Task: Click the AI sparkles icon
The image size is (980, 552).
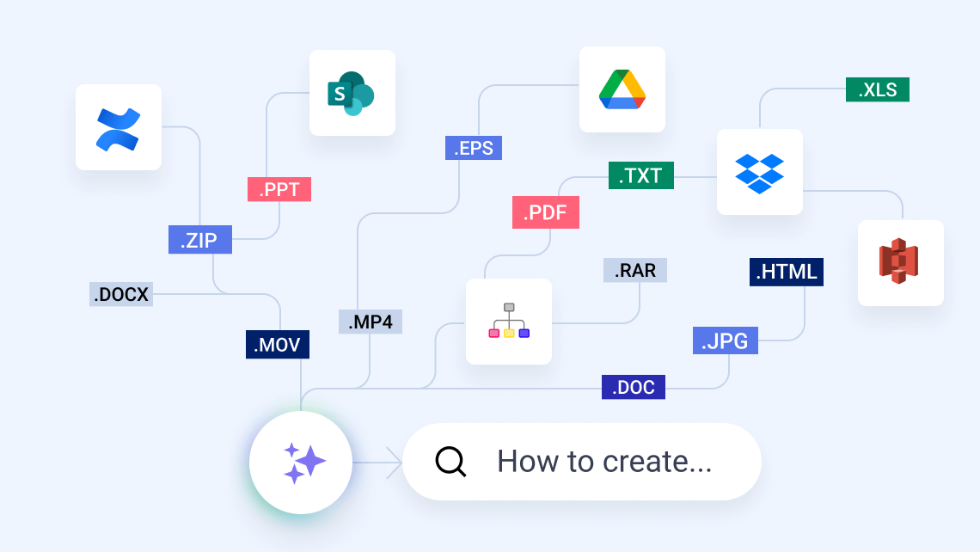Action: [301, 462]
